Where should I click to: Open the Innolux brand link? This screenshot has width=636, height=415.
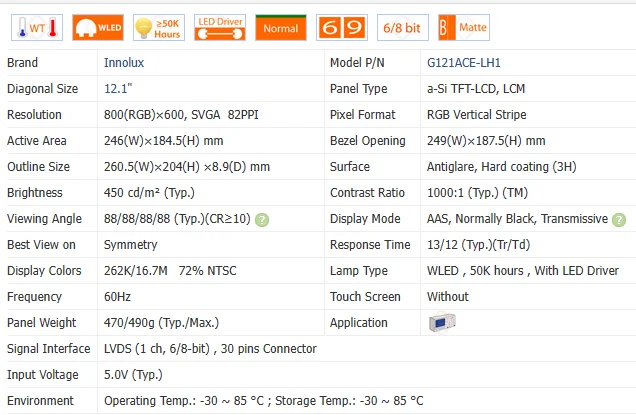124,63
